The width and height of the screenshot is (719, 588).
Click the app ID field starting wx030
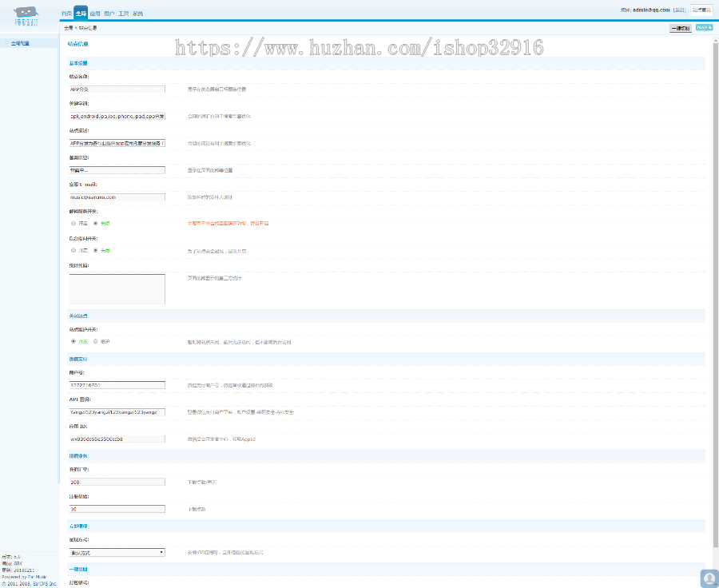pos(117,439)
